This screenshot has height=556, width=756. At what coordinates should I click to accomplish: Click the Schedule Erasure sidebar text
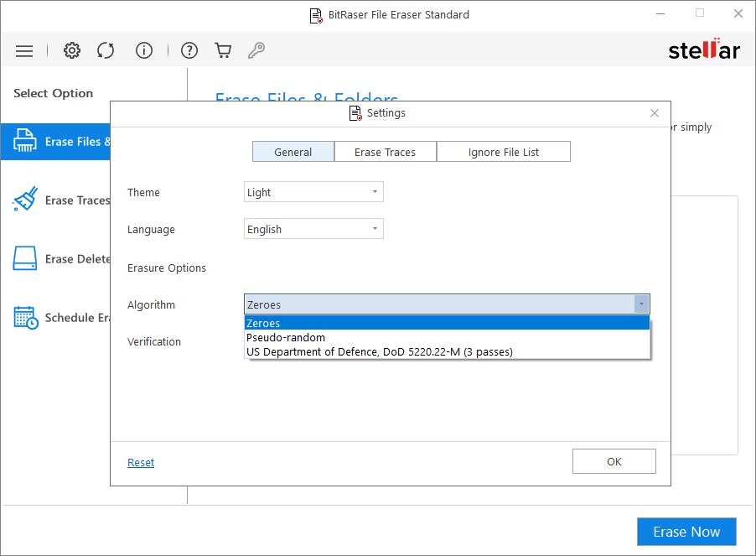(78, 318)
